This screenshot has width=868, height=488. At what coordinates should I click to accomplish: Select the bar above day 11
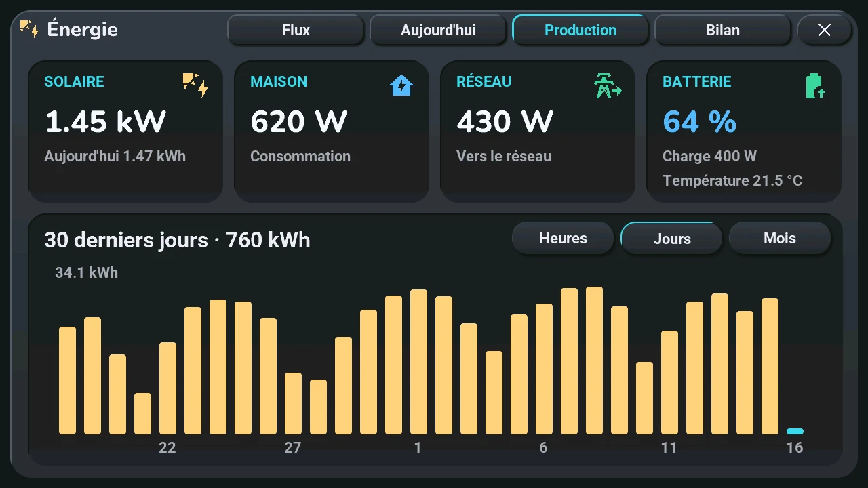click(669, 382)
